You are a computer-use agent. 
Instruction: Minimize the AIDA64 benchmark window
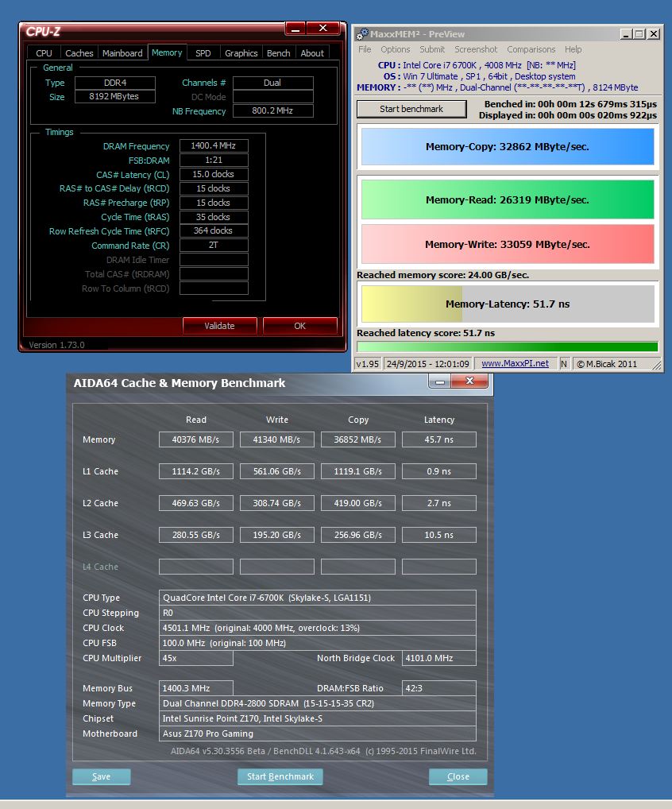point(440,382)
